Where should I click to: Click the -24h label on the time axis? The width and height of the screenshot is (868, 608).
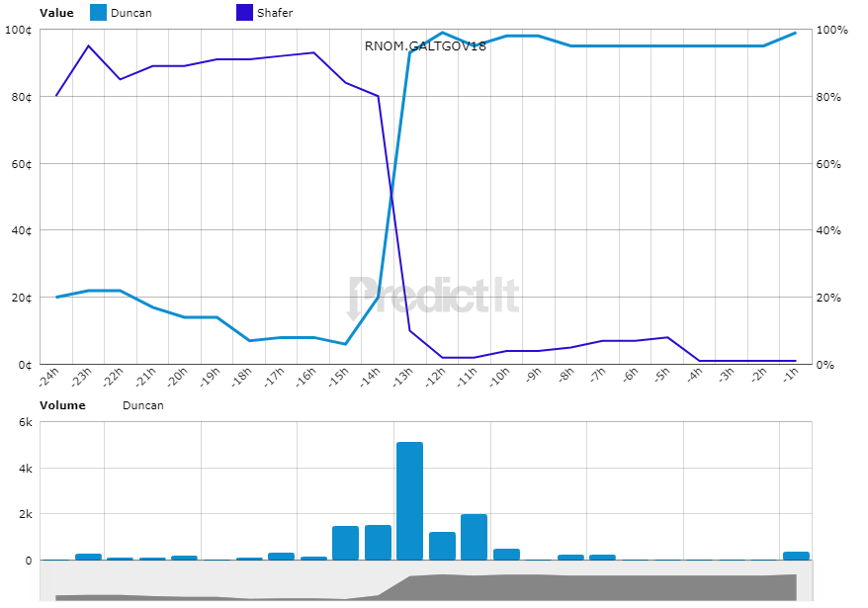[47, 378]
